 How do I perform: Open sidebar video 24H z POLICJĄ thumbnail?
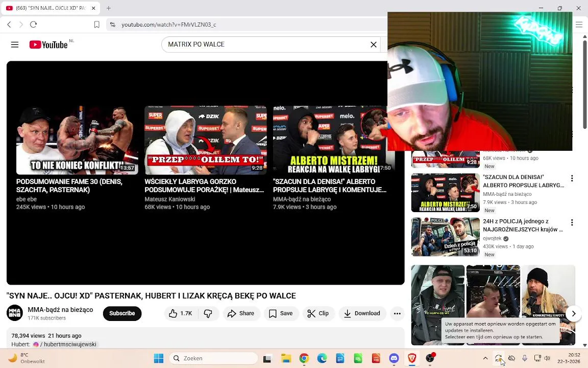[446, 237]
